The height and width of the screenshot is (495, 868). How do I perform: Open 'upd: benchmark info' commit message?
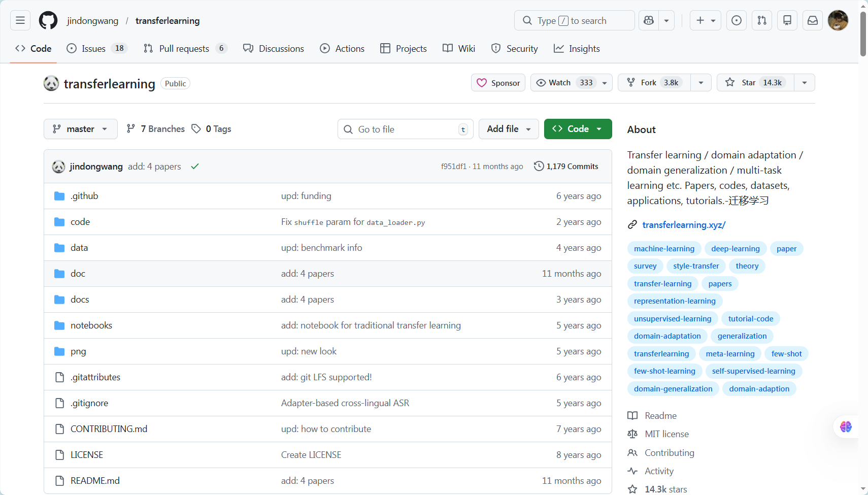321,247
